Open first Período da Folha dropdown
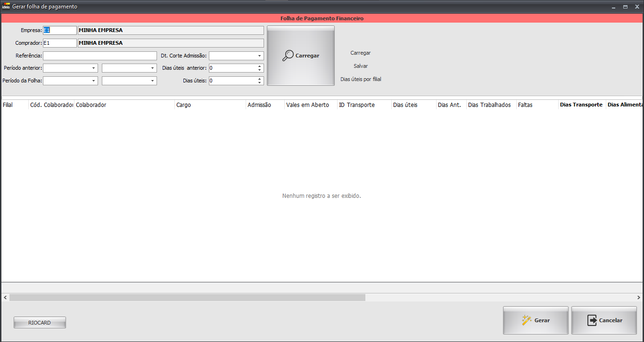 [x=93, y=81]
